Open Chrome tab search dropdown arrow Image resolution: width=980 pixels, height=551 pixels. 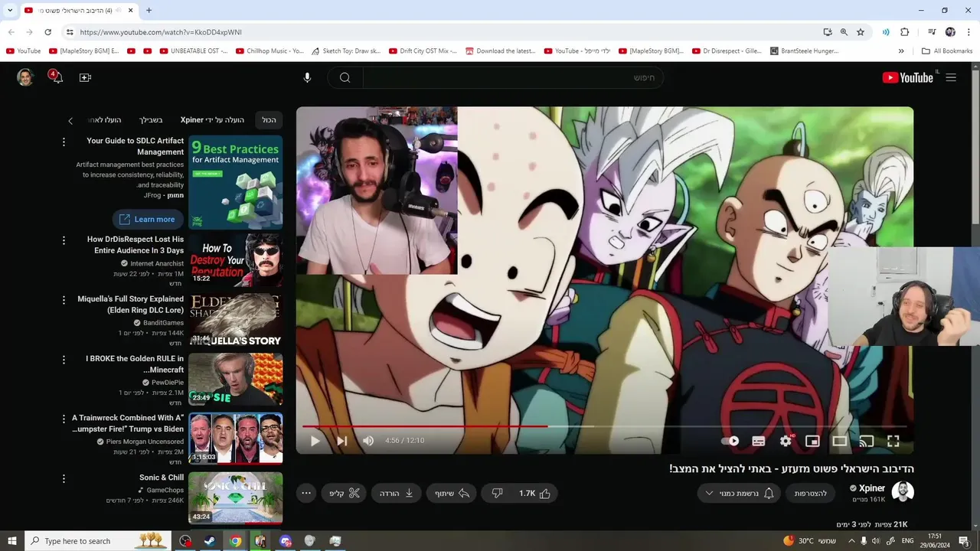(x=10, y=10)
